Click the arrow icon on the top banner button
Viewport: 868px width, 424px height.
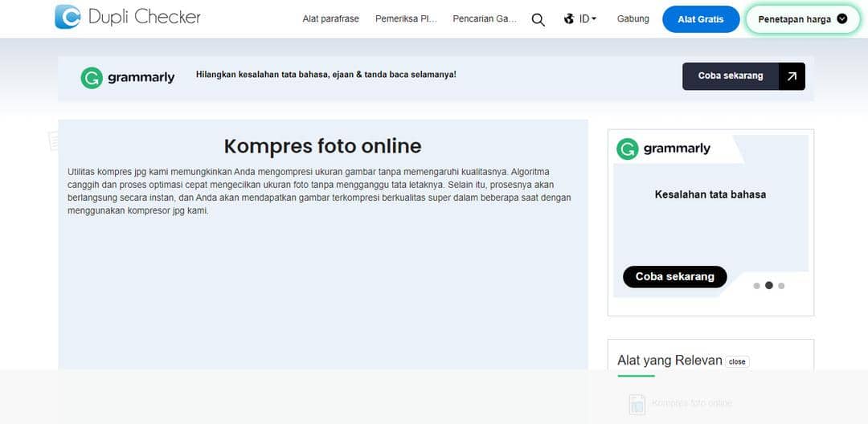[x=792, y=76]
